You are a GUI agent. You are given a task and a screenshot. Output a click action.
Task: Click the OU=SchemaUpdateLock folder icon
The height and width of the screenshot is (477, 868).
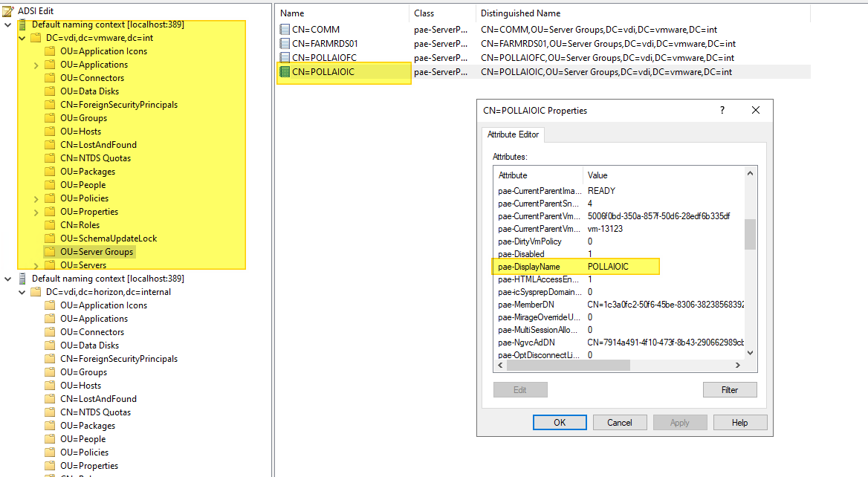tap(50, 238)
